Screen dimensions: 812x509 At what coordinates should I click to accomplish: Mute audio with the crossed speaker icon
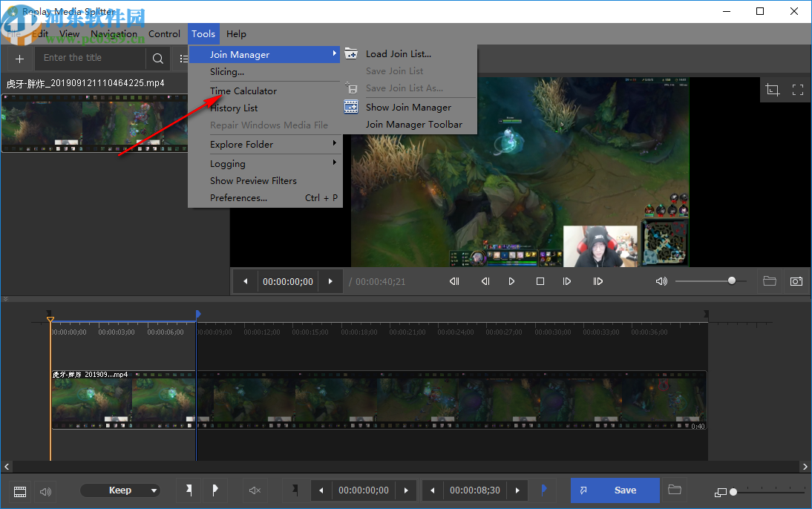click(x=255, y=490)
